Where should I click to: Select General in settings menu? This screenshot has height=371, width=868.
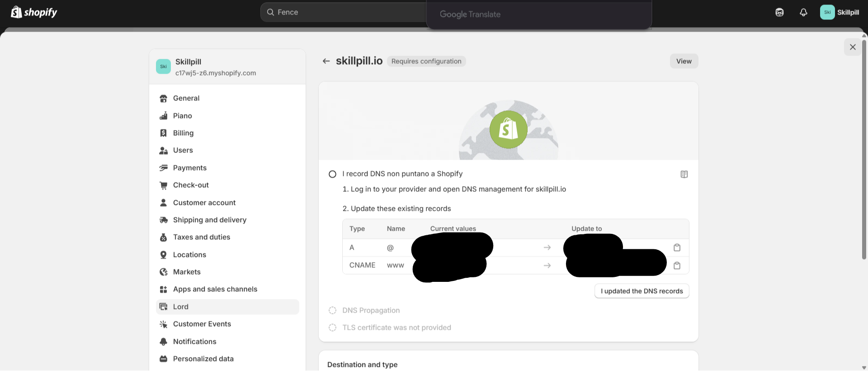tap(227, 98)
